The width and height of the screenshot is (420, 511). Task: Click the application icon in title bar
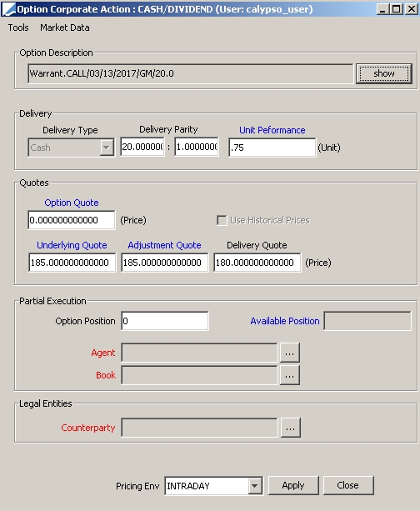pyautogui.click(x=8, y=9)
